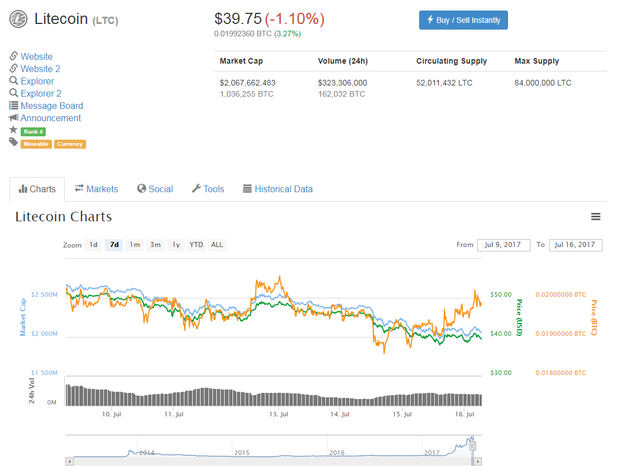This screenshot has height=472, width=640.
Task: Click the Currency tag
Action: click(x=70, y=144)
